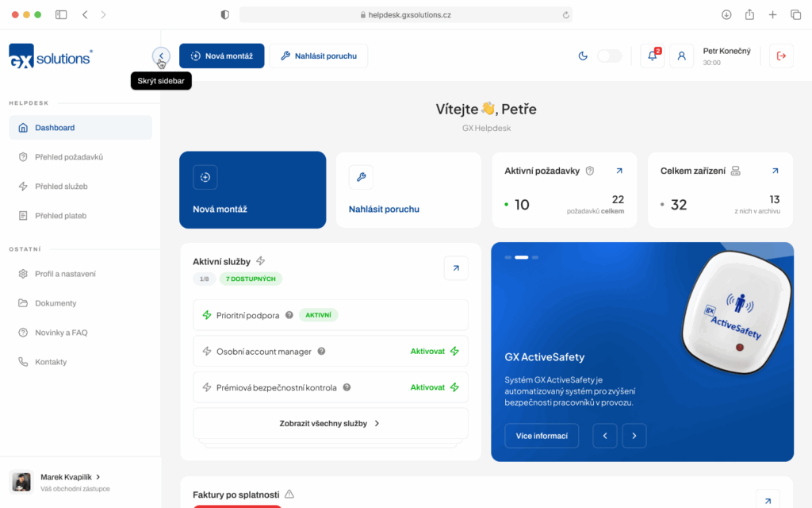This screenshot has width=812, height=508.
Task: Activate Prémiová bezpečnostní kontrola service
Action: point(434,387)
